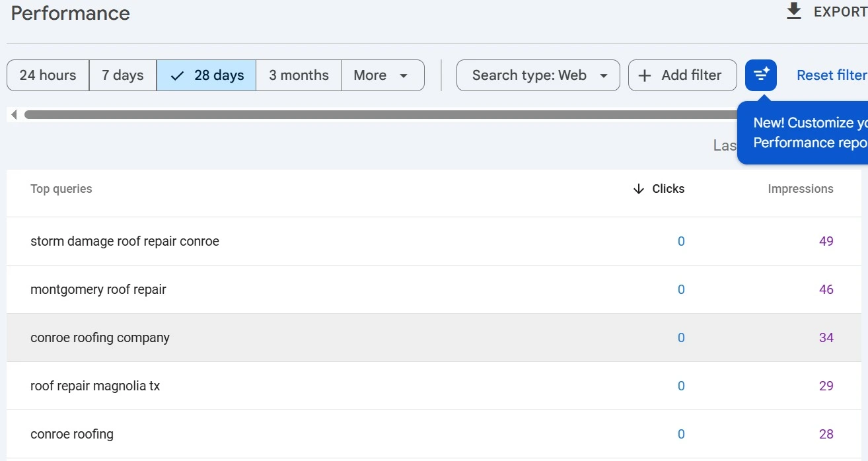This screenshot has height=461, width=868.
Task: Click impressions value 28
Action: point(826,434)
